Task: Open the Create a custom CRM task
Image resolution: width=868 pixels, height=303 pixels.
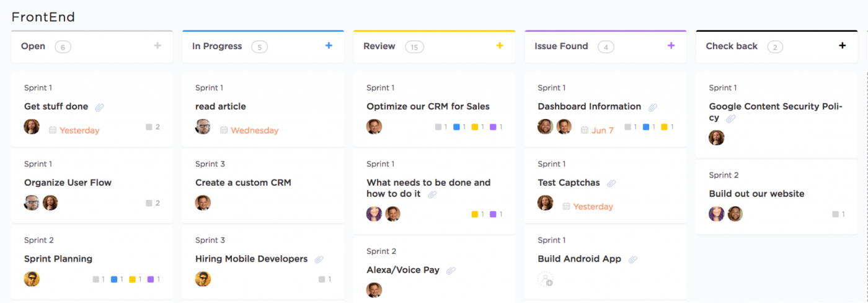Action: 243,183
